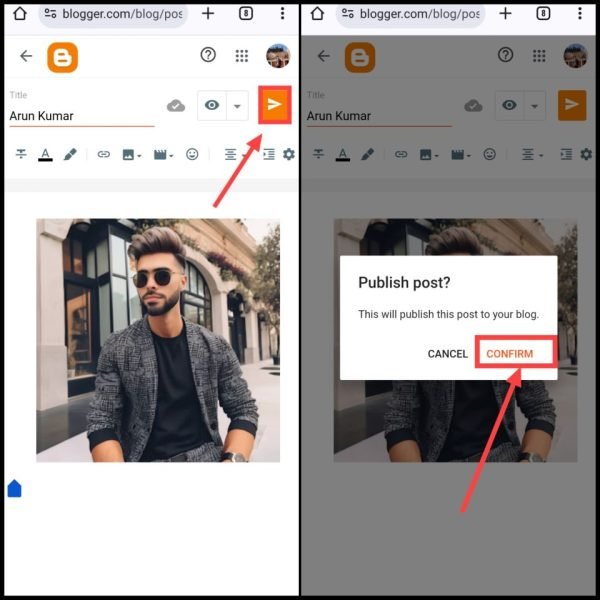Viewport: 600px width, 600px height.
Task: Click blue cursor handle below left image
Action: [15, 488]
